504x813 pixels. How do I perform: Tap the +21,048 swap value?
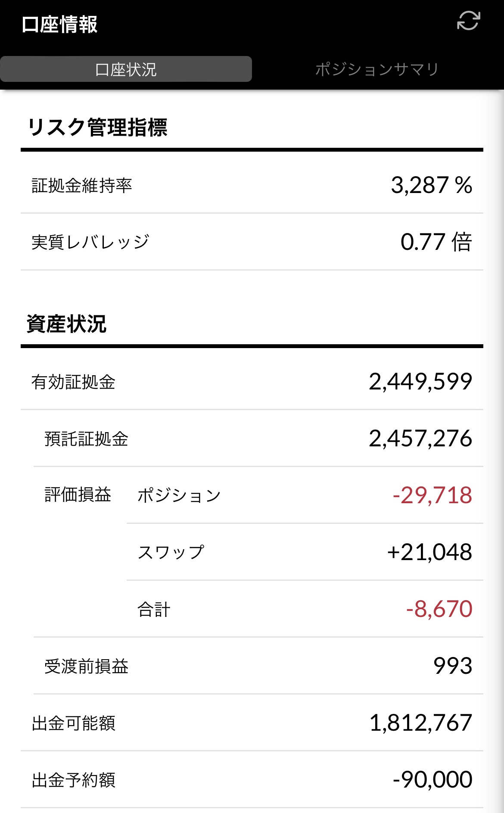click(x=429, y=552)
